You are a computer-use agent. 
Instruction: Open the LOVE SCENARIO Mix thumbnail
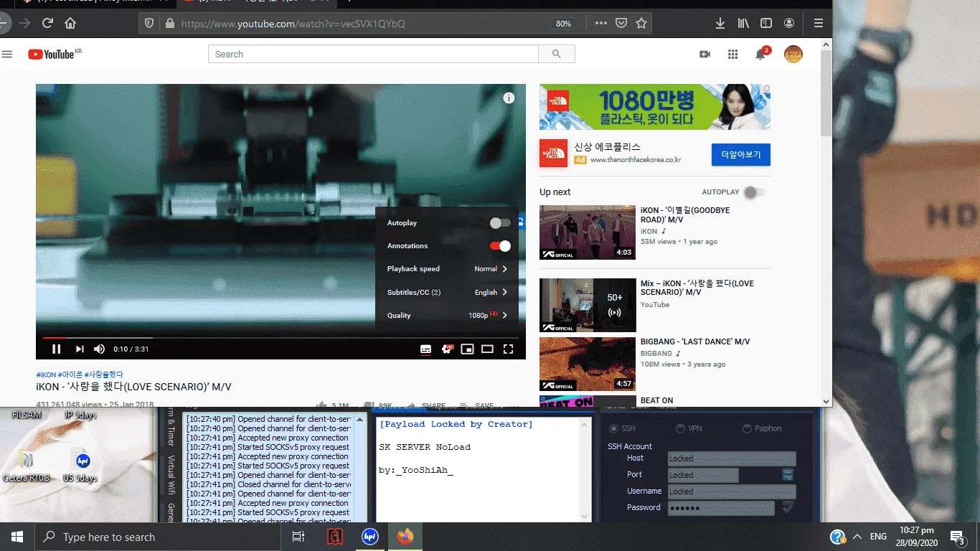click(x=588, y=306)
